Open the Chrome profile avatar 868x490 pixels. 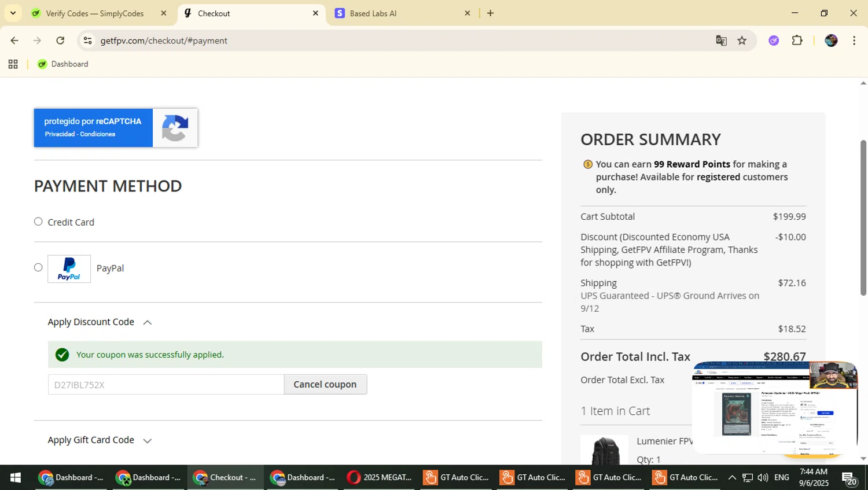(831, 40)
